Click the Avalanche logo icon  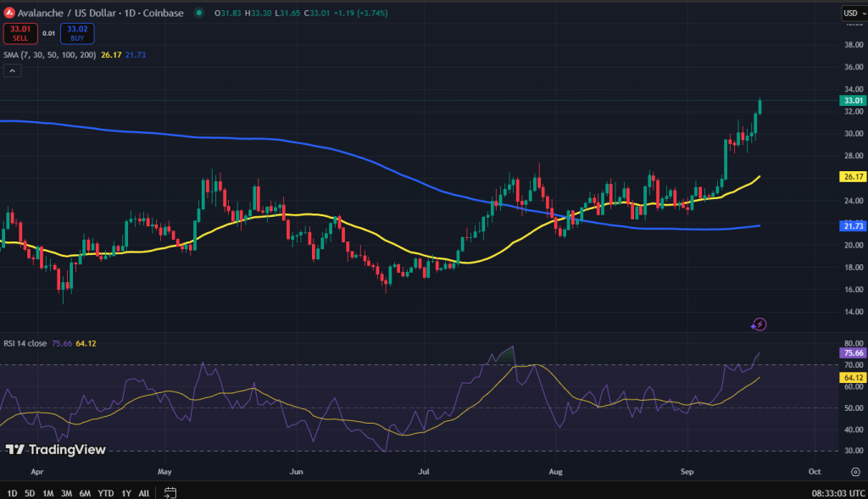click(x=10, y=13)
